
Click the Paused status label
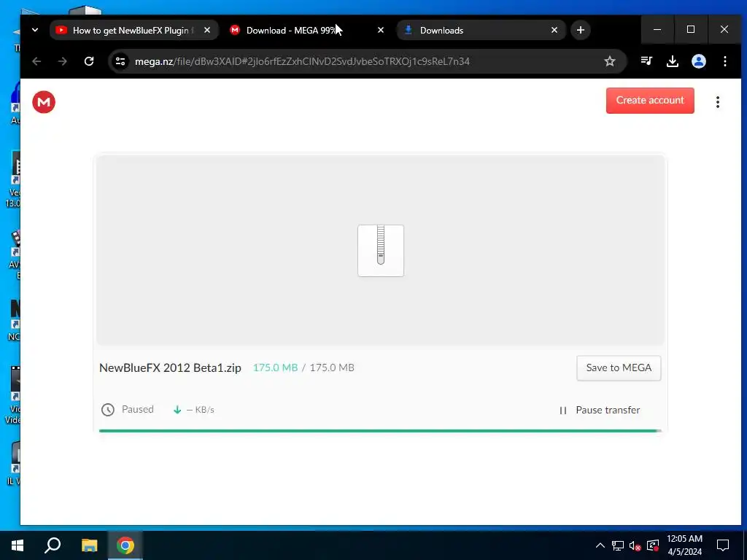pyautogui.click(x=138, y=410)
